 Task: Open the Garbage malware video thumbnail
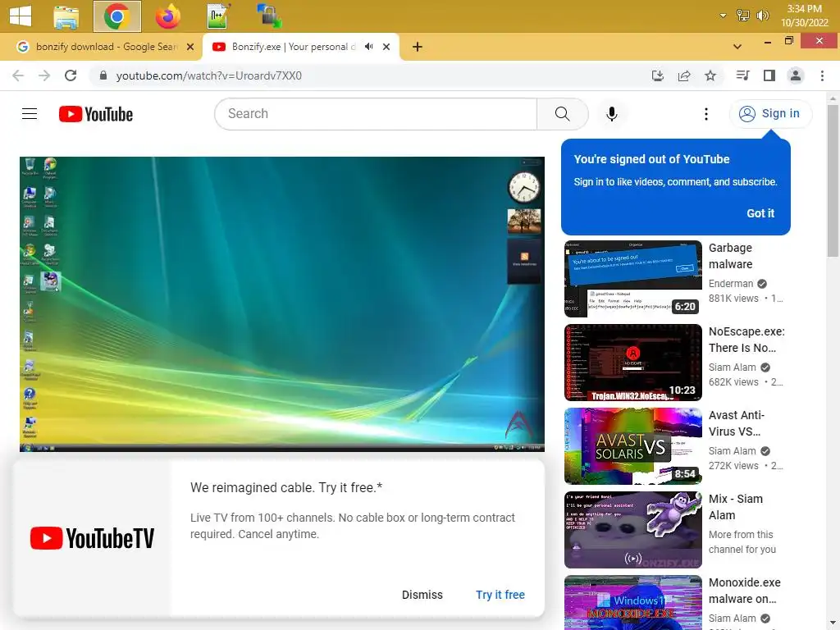(632, 279)
